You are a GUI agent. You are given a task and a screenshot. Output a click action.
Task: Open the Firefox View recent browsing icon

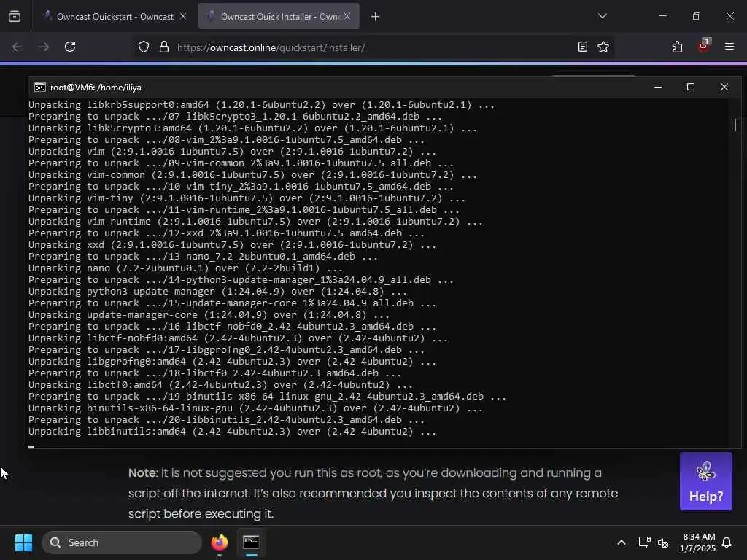point(15,17)
